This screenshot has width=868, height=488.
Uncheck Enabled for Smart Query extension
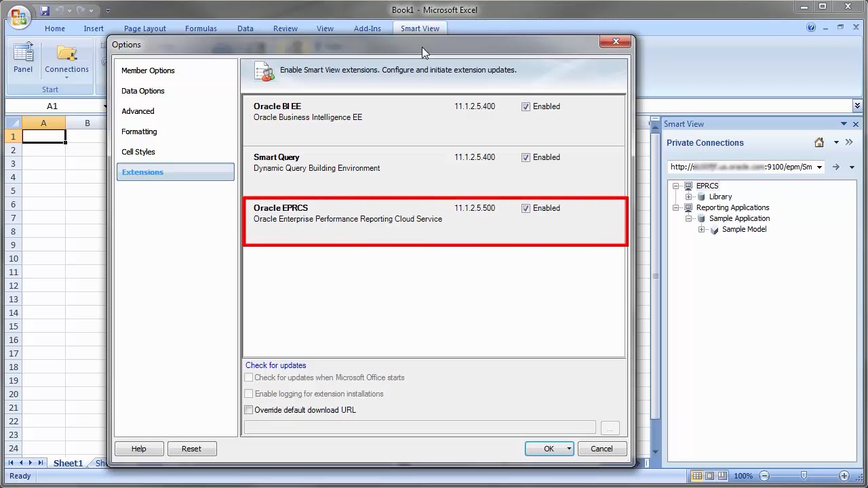(x=526, y=157)
